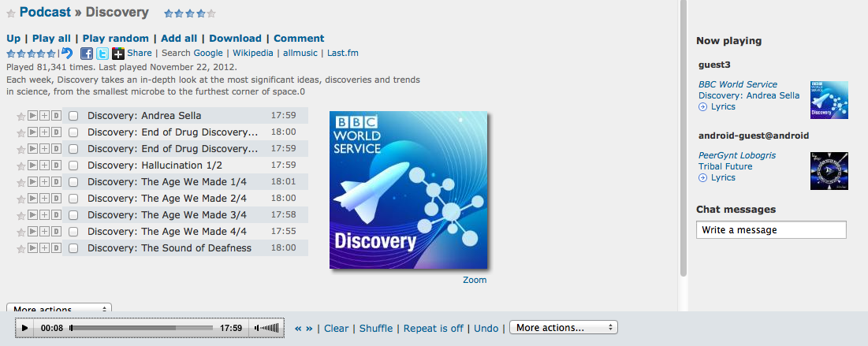
Task: Open the Comment option
Action: click(x=299, y=38)
